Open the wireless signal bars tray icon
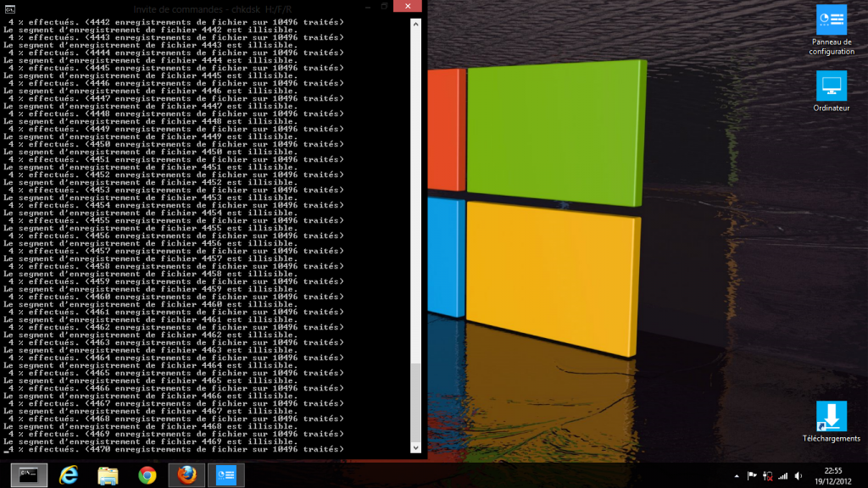 782,476
